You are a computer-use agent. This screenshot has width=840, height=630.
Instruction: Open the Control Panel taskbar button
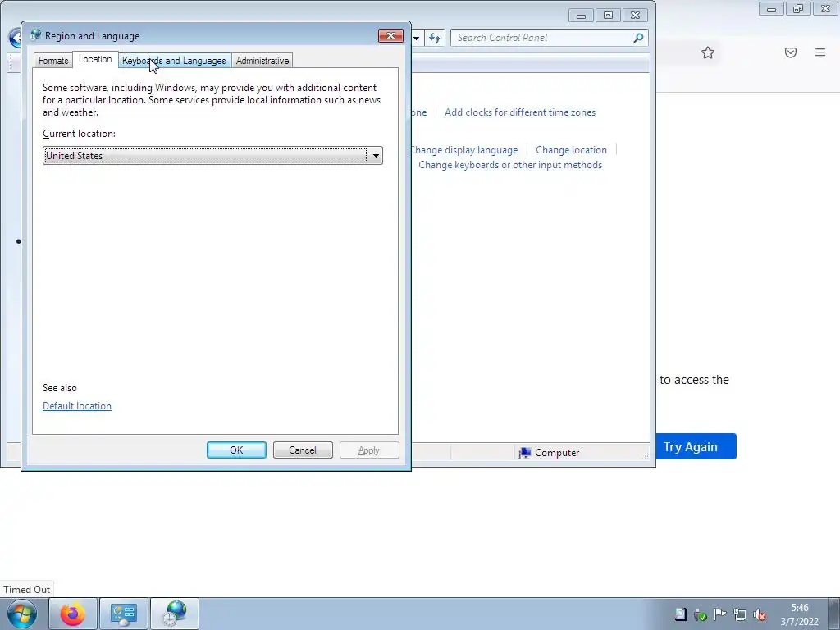pyautogui.click(x=124, y=614)
